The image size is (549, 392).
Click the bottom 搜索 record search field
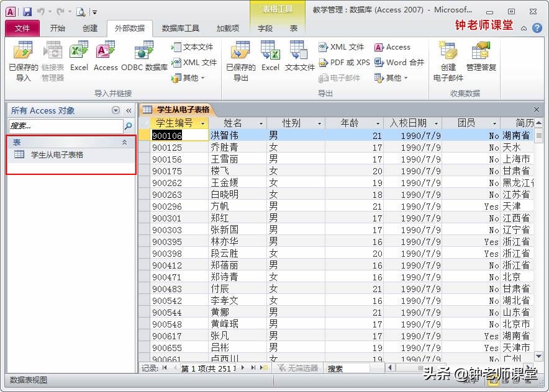pos(348,368)
